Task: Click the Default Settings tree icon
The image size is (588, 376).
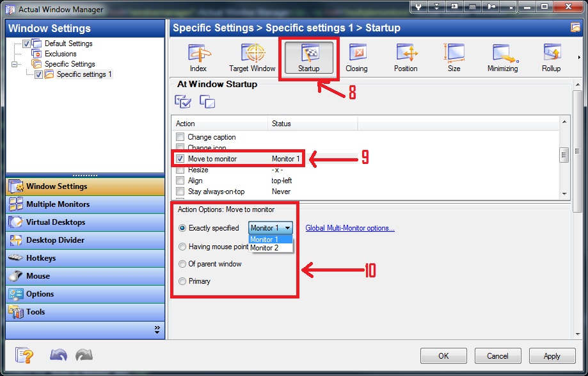Action: [36, 44]
